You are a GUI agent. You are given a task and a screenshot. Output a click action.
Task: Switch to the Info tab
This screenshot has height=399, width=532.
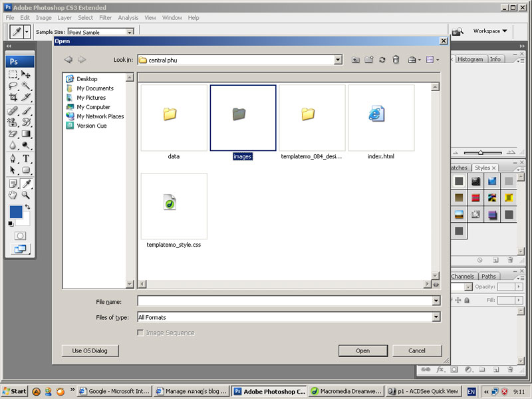[x=495, y=59]
